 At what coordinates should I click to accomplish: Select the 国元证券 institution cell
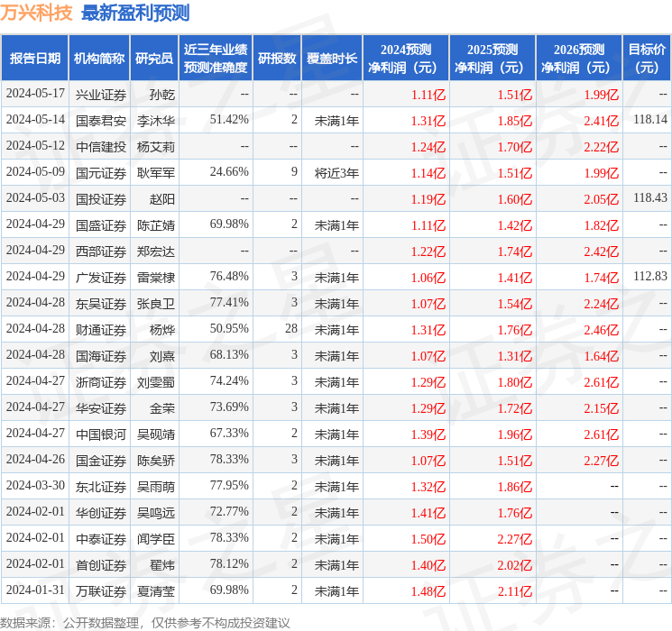click(101, 173)
